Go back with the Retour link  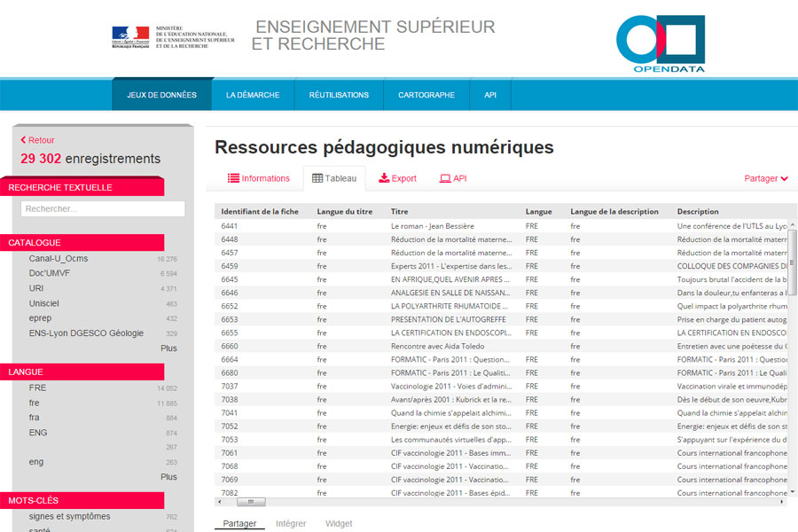37,140
